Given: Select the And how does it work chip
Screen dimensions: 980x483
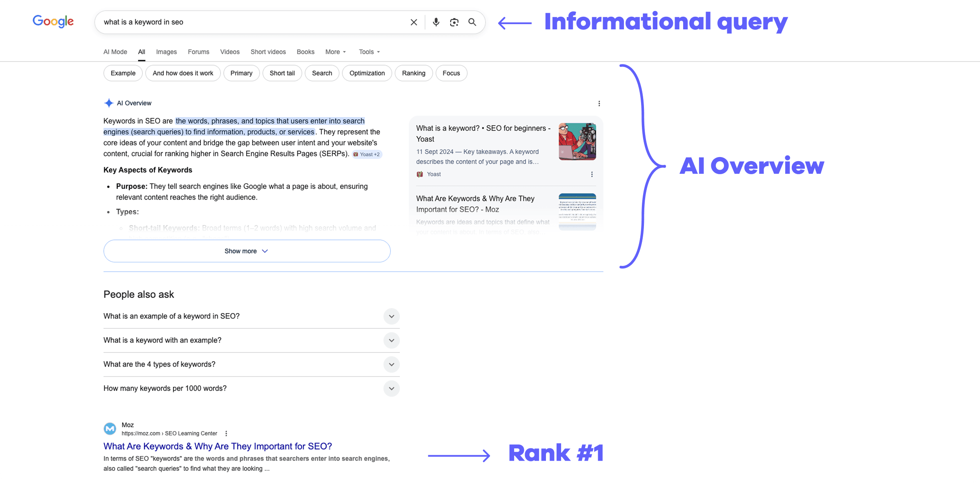Looking at the screenshot, I should pos(183,73).
